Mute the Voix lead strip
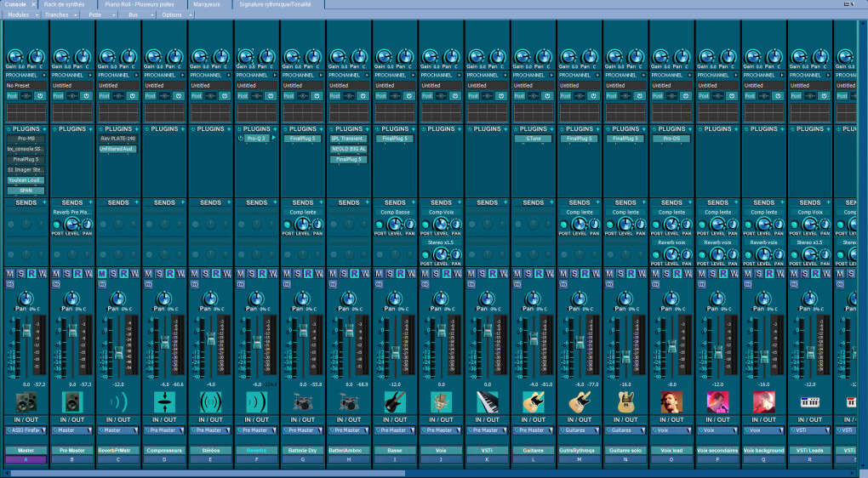 [655, 273]
